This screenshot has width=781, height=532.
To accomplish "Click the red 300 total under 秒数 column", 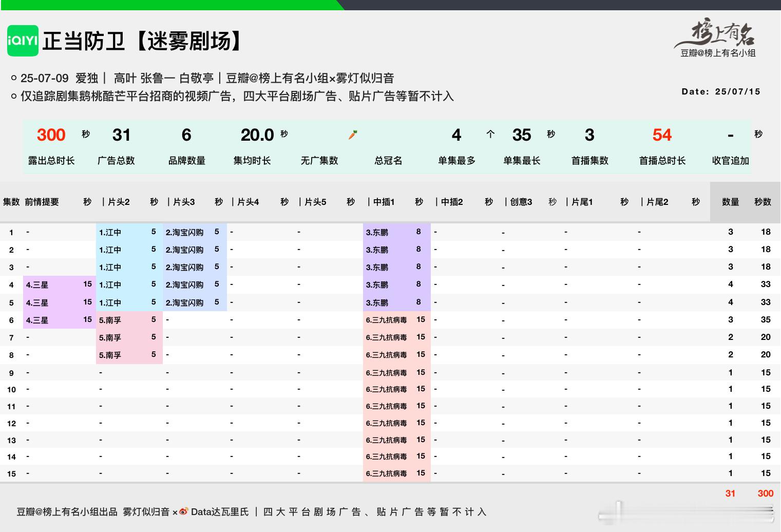I will [x=765, y=493].
